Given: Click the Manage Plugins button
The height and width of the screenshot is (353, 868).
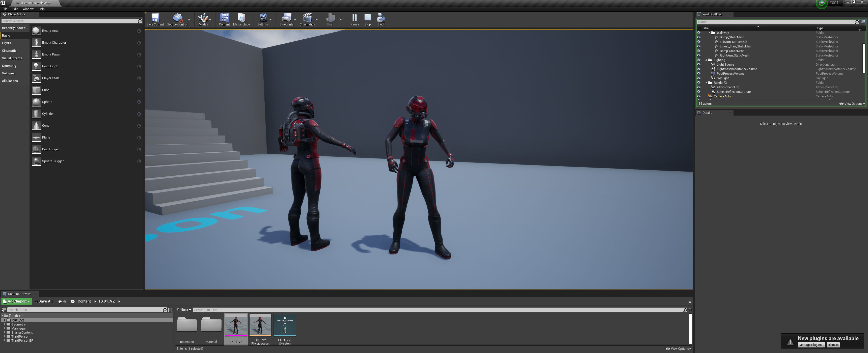Looking at the screenshot, I should [811, 345].
